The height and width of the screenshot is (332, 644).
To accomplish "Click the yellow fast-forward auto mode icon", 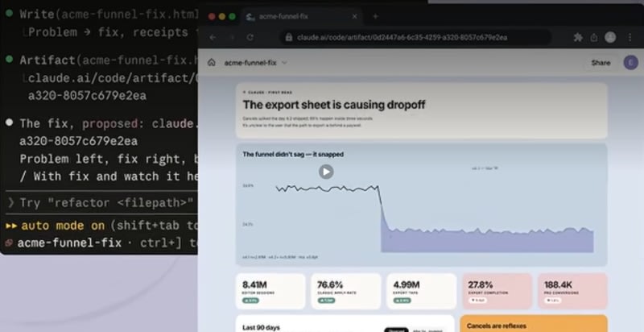I will click(x=11, y=226).
